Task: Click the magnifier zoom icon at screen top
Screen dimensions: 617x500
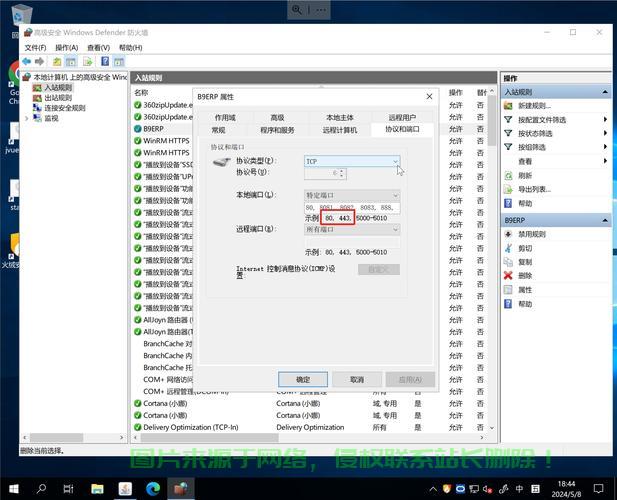Action: pyautogui.click(x=297, y=9)
